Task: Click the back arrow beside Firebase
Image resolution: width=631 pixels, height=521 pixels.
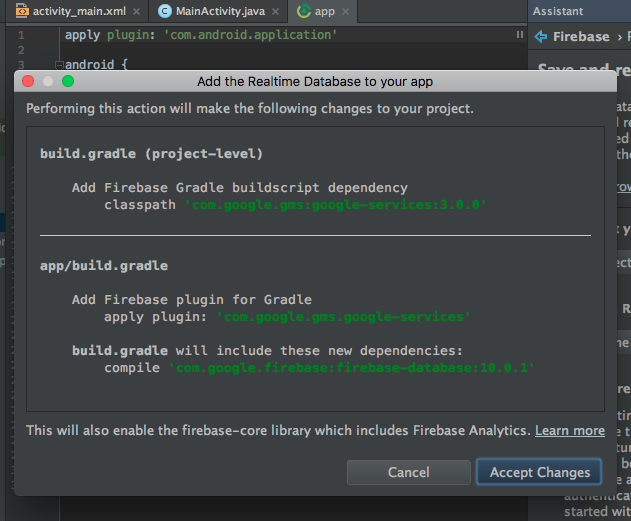Action: click(x=540, y=37)
